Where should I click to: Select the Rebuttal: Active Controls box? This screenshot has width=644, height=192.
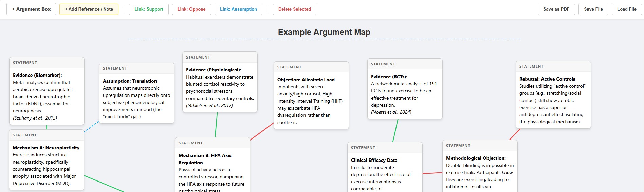coord(553,100)
